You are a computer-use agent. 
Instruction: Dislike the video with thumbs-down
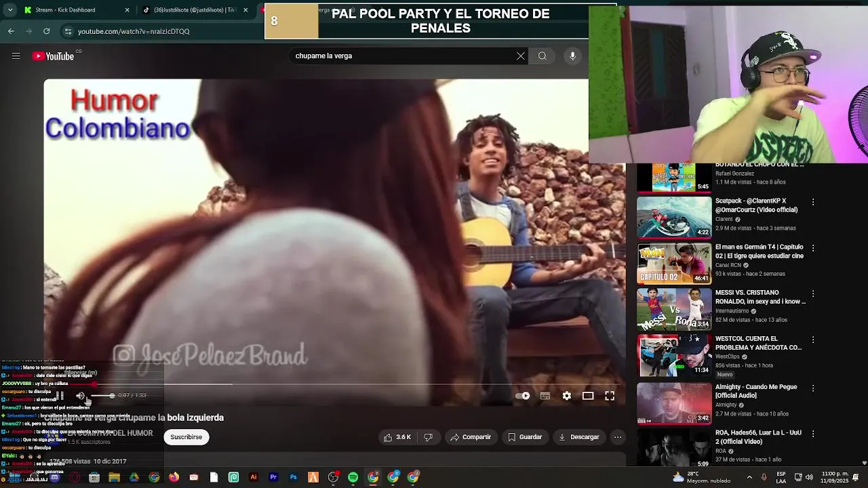428,437
